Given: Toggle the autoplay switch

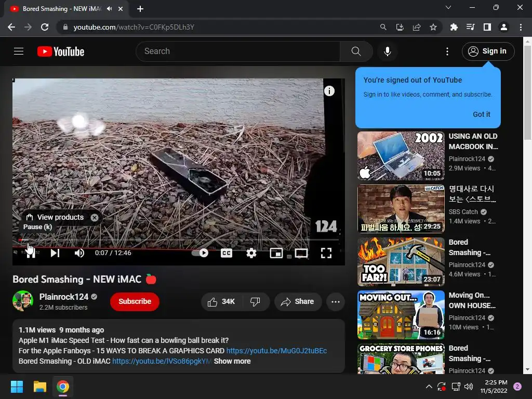Looking at the screenshot, I should pos(200,253).
